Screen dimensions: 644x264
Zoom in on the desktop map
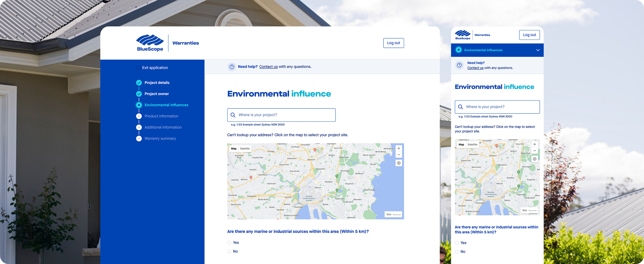399,148
